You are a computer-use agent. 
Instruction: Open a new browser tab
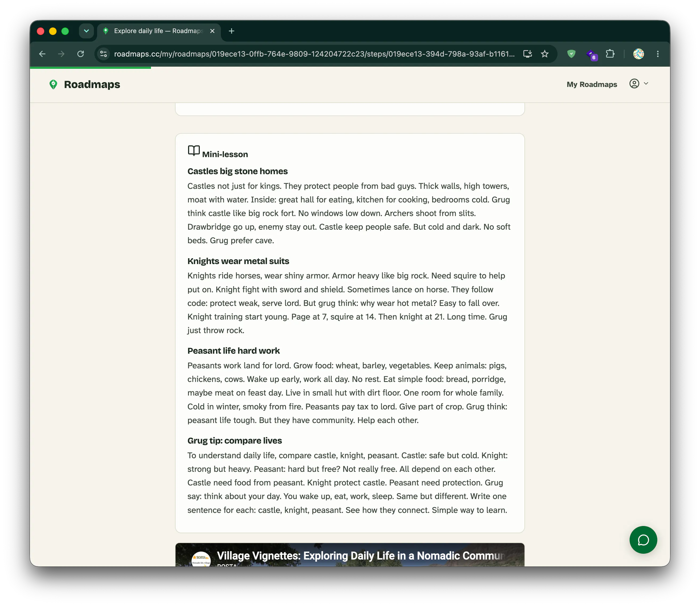[x=231, y=31]
